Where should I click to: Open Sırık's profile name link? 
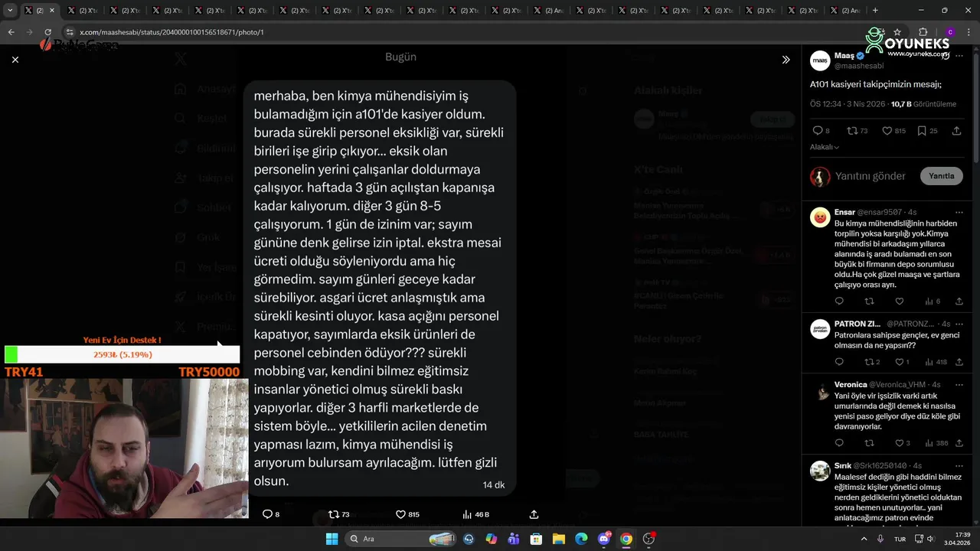[843, 465]
